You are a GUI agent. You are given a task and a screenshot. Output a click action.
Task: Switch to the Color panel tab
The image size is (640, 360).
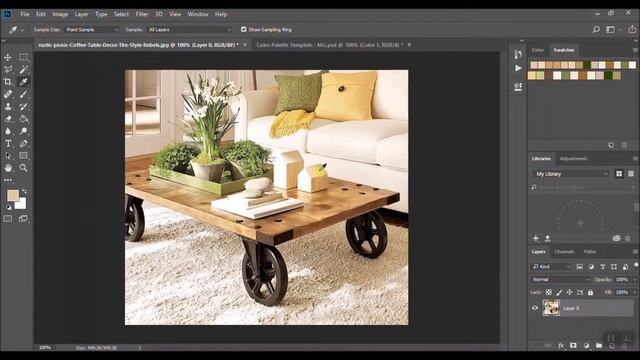[x=538, y=50]
